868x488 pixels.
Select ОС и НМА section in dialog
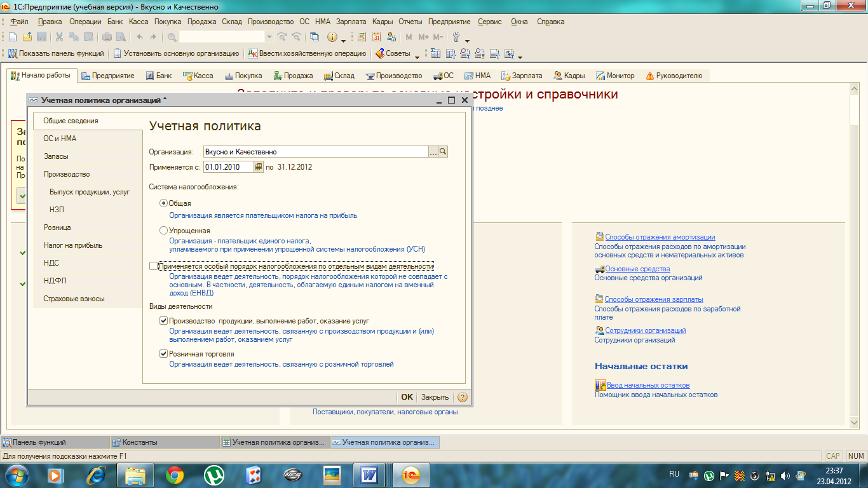tap(88, 139)
